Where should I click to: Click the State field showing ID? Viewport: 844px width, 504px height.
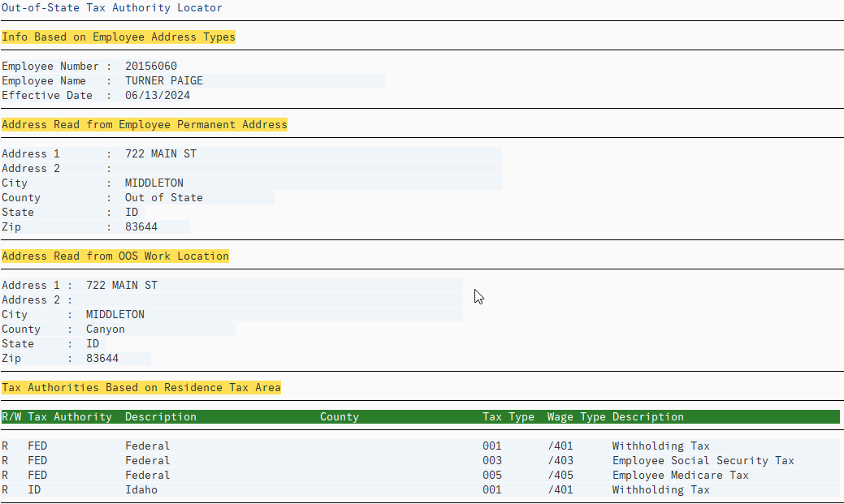pos(132,212)
